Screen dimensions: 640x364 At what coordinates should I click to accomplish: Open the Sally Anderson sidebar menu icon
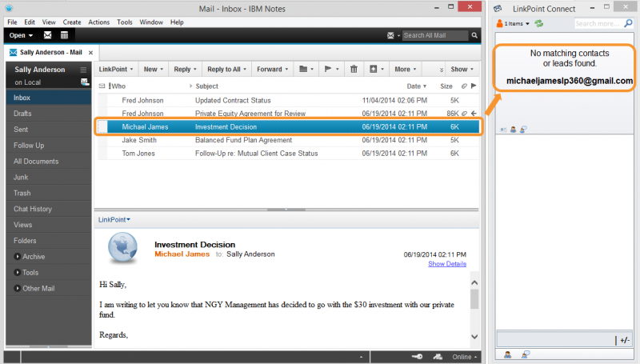click(83, 70)
